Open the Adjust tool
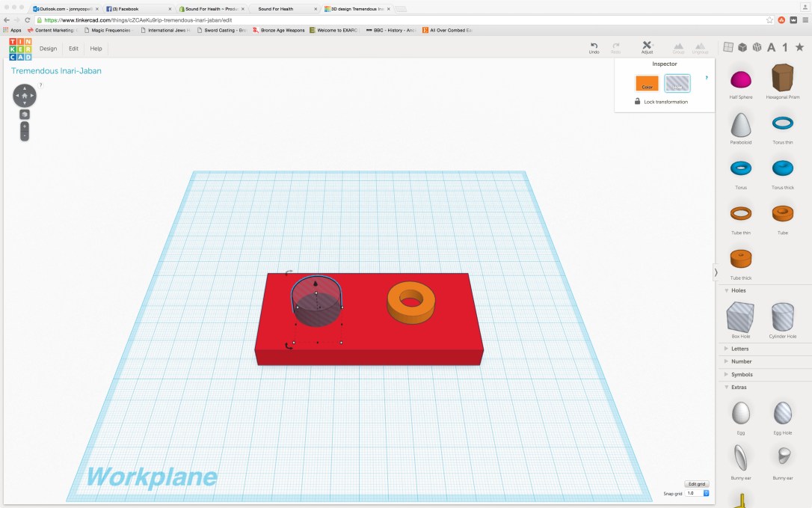 pyautogui.click(x=647, y=46)
